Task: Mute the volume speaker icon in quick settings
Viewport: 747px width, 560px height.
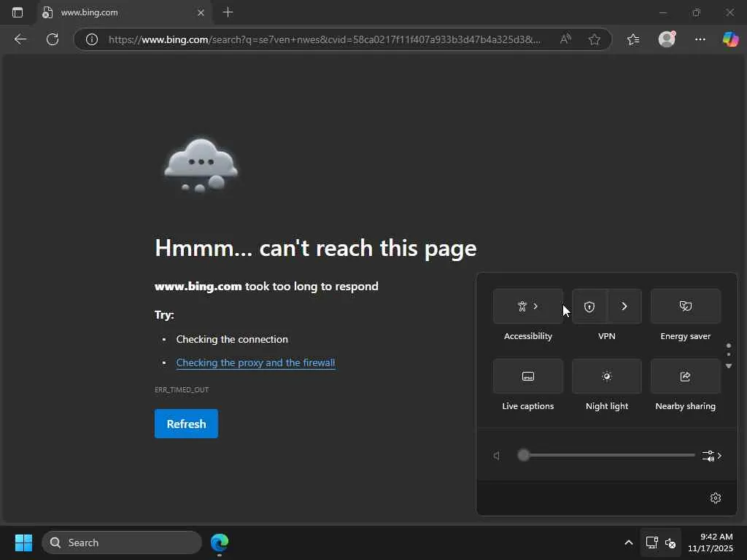Action: click(x=497, y=456)
